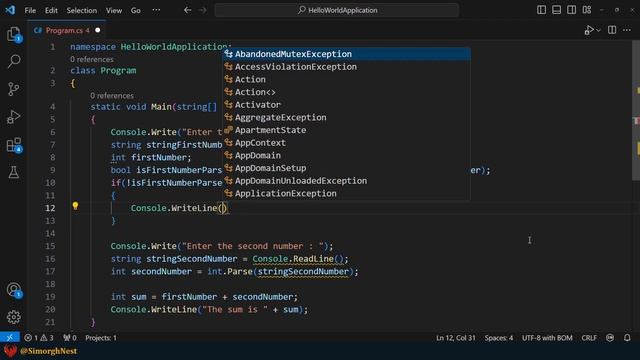Change encoding UTF-8 with BOM

click(547, 338)
